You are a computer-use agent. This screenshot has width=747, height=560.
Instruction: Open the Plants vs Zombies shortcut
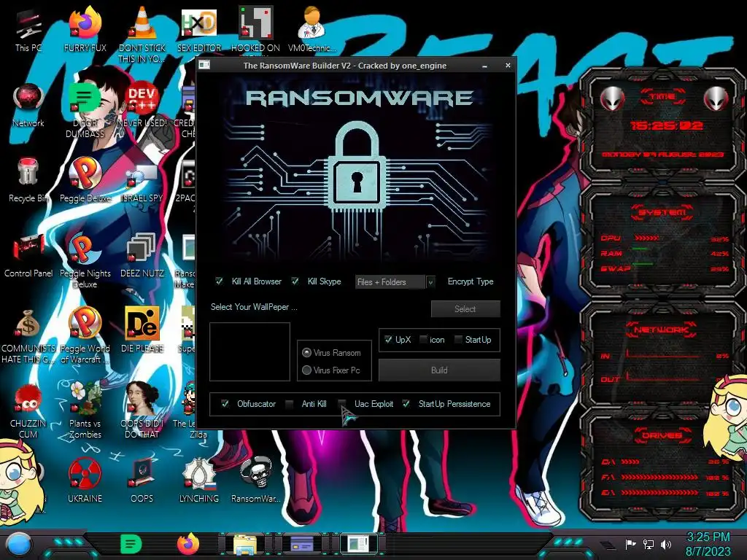point(85,411)
